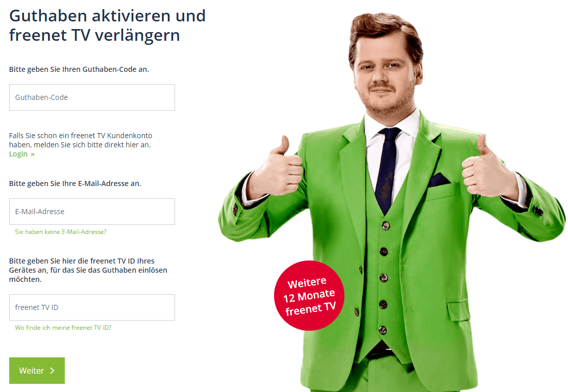568x392 pixels.
Task: Click the 'Falls Sie schon ein freenet TV Kundenkonto' paragraph
Action: pos(81,140)
